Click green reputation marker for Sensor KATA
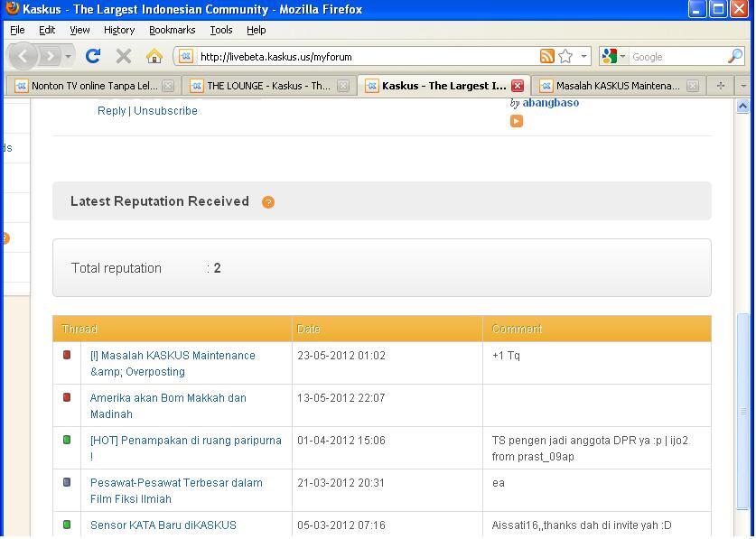 click(67, 525)
